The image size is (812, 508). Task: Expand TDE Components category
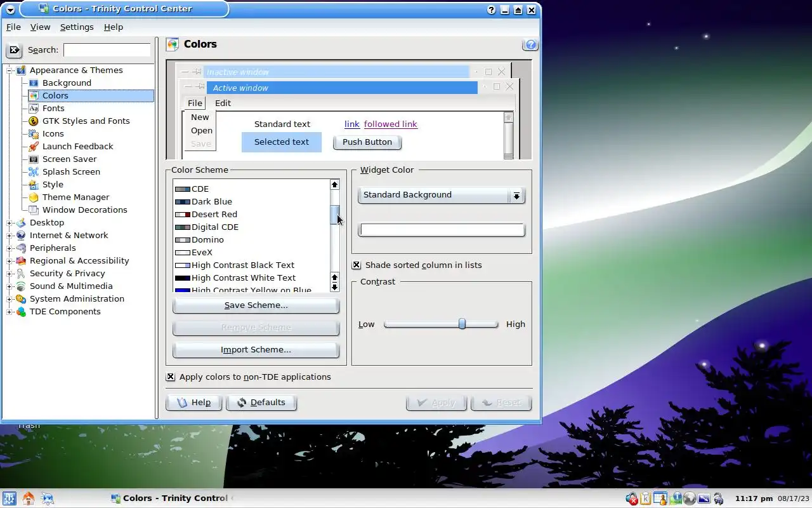click(x=10, y=311)
